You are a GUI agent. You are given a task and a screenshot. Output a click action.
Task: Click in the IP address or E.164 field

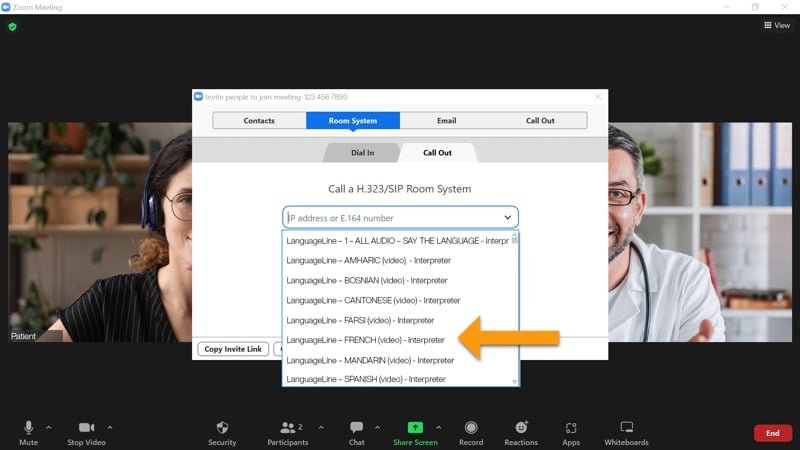(390, 218)
